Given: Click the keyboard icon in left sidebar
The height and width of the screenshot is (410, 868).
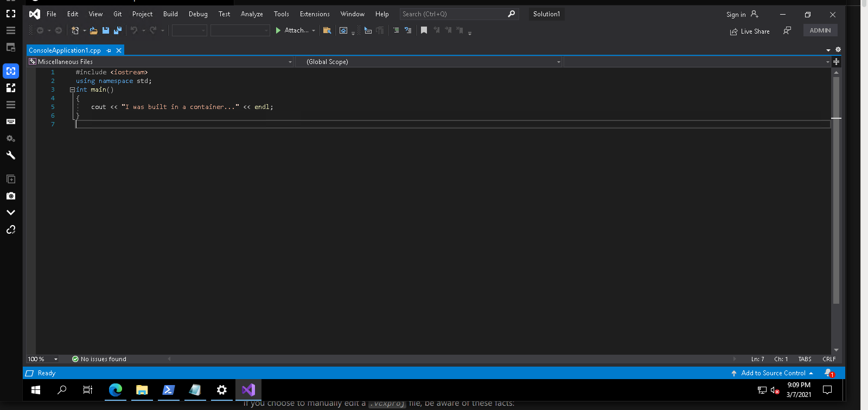Looking at the screenshot, I should (x=11, y=121).
